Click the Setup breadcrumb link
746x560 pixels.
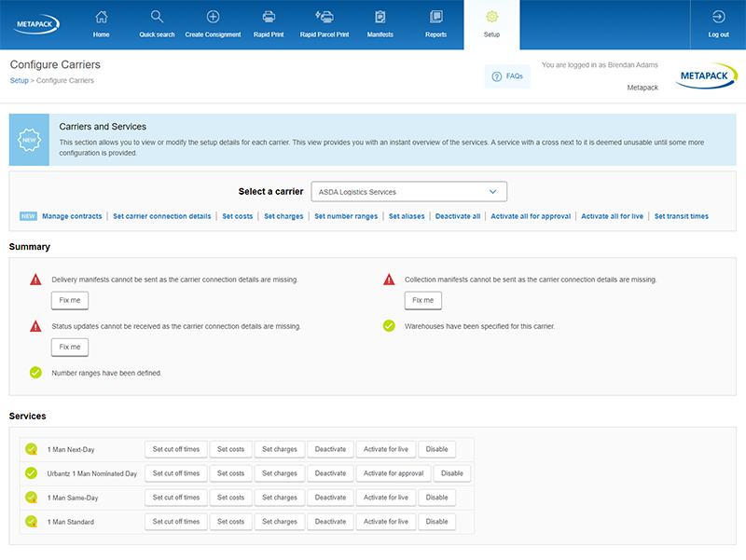pos(19,80)
